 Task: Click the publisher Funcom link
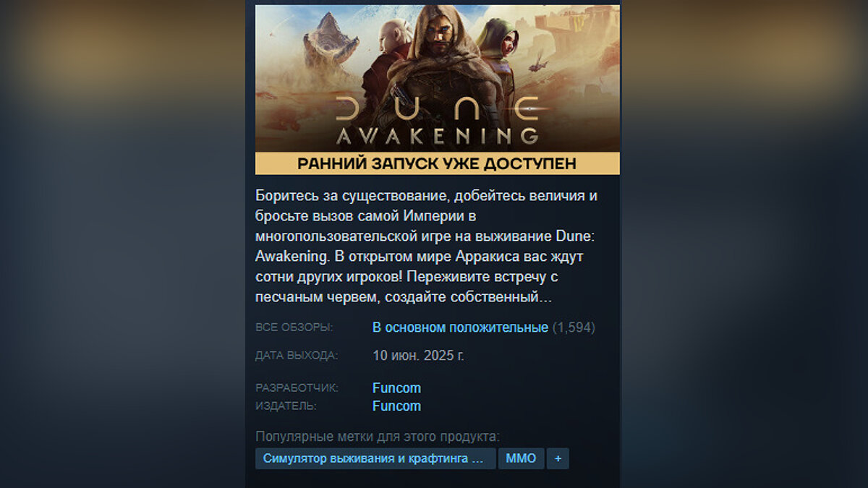pyautogui.click(x=396, y=406)
